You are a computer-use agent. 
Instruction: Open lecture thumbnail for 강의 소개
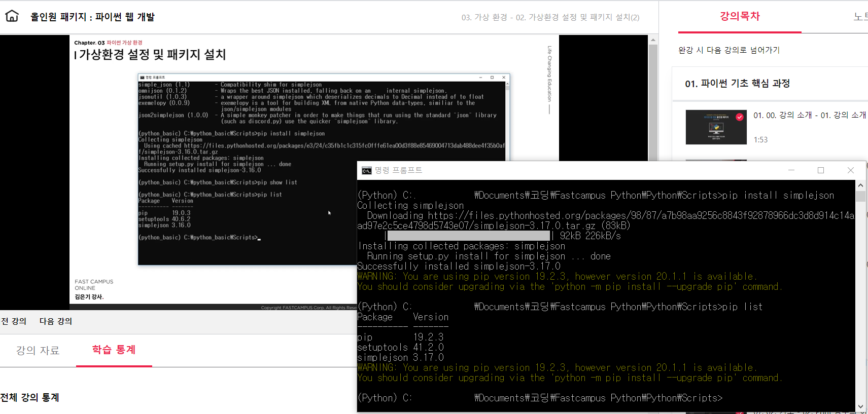(716, 127)
